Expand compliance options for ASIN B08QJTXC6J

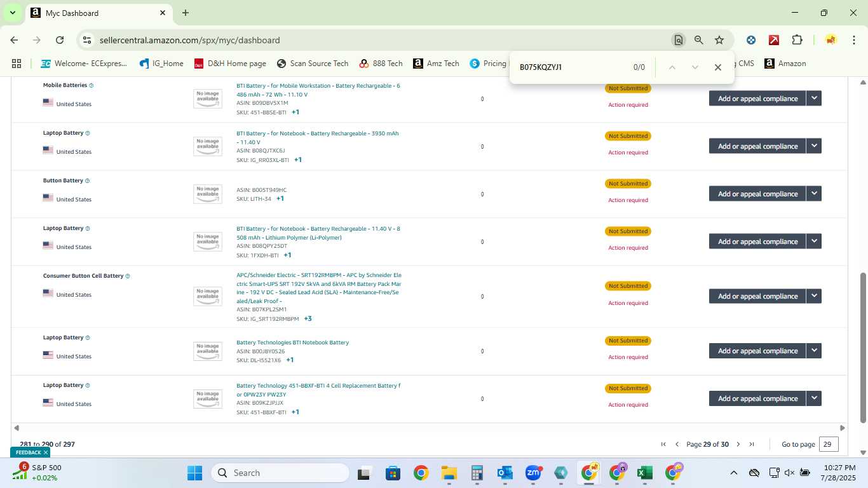[814, 146]
